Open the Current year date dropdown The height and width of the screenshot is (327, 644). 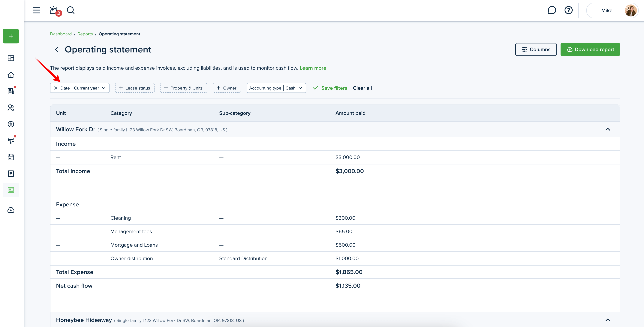click(90, 88)
